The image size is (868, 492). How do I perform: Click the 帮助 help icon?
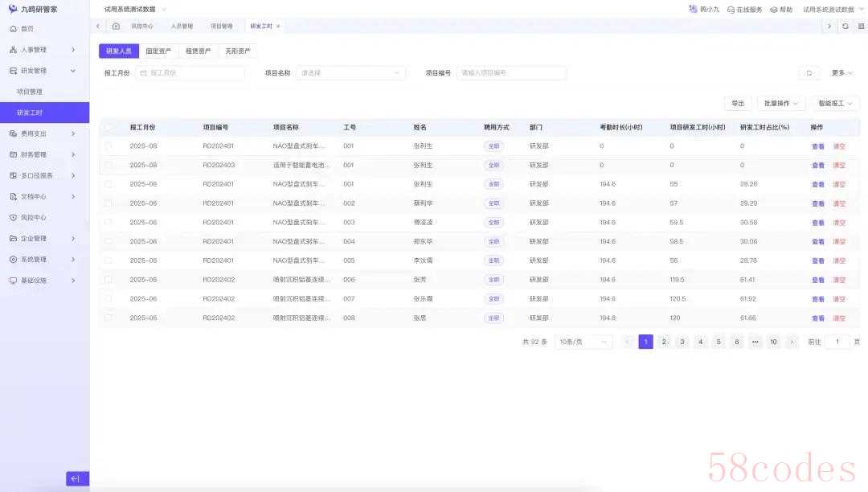(x=774, y=10)
